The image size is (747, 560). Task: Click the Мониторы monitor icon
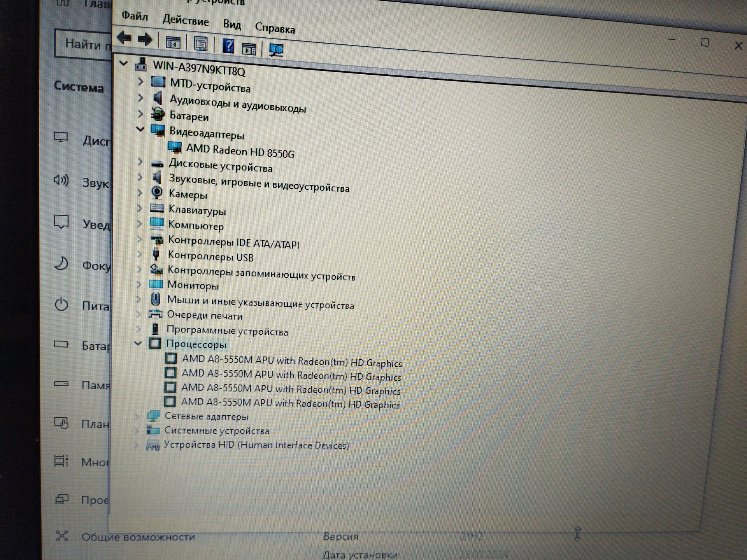pyautogui.click(x=156, y=284)
